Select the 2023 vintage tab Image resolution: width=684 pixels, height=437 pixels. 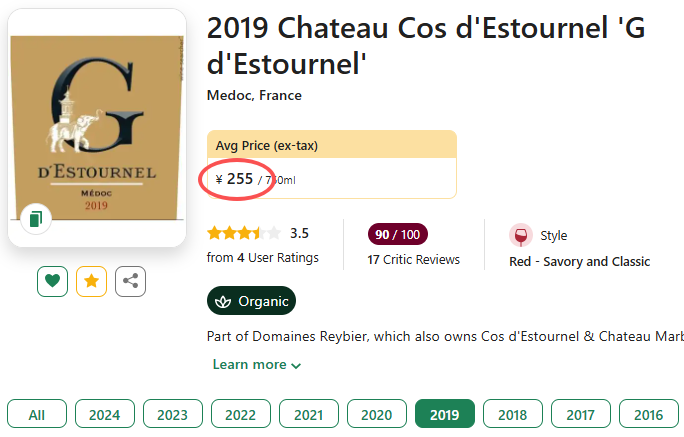pyautogui.click(x=172, y=414)
